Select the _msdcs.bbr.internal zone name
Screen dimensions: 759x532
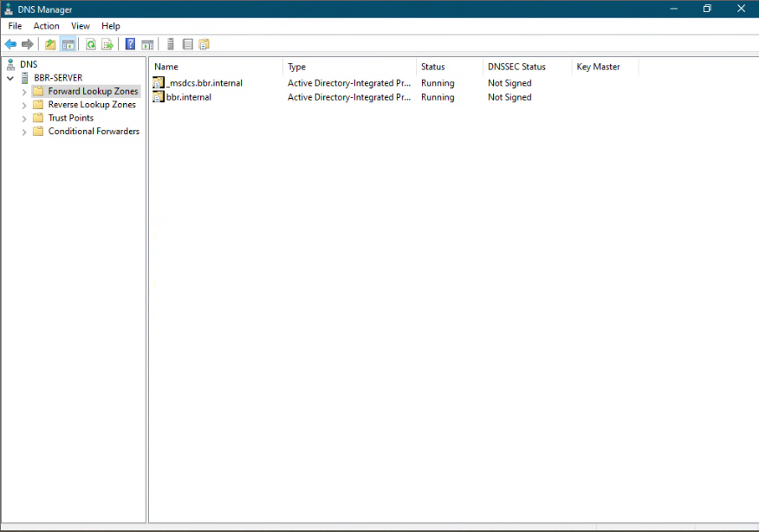(x=204, y=83)
